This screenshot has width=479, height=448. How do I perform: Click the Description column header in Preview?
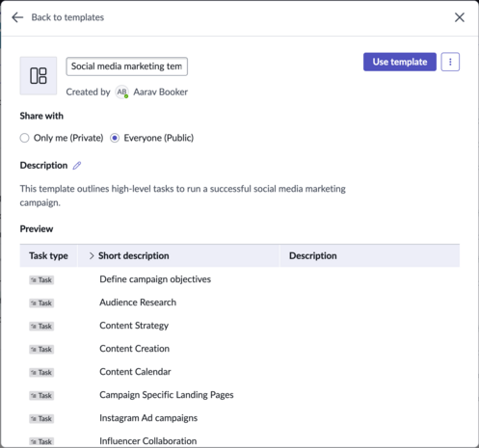click(x=313, y=255)
